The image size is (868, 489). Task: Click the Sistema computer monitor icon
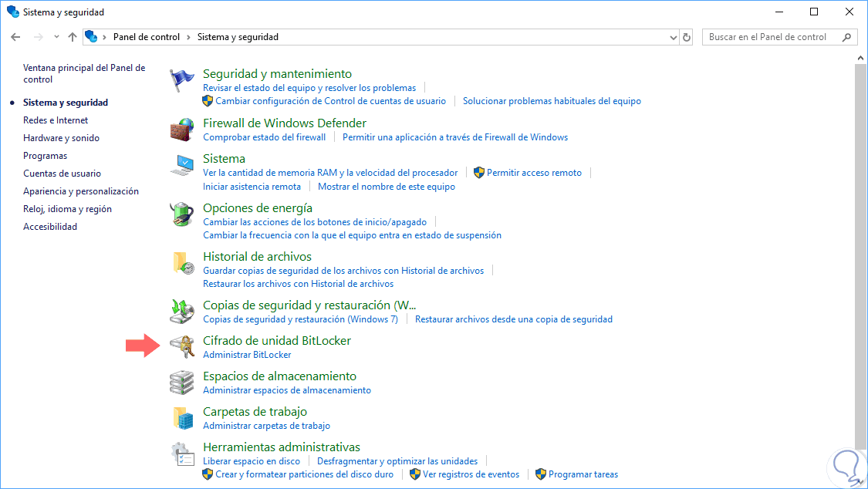click(183, 165)
